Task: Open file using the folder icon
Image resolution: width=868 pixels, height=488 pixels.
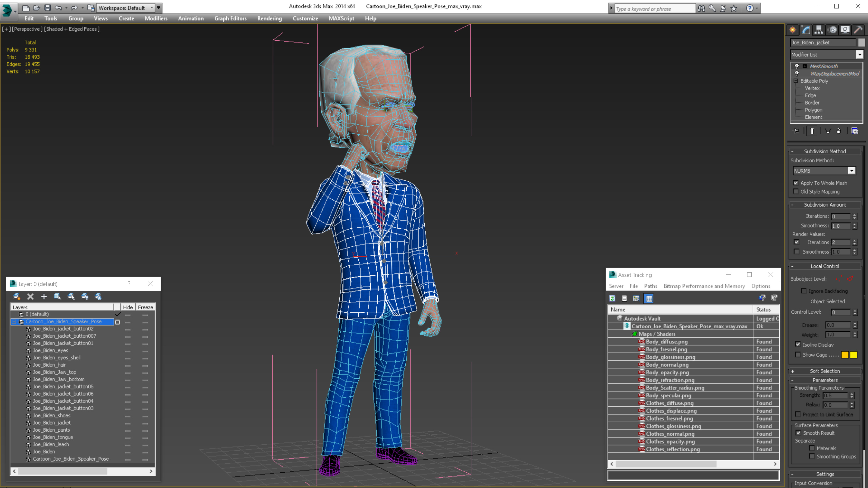Action: point(37,8)
